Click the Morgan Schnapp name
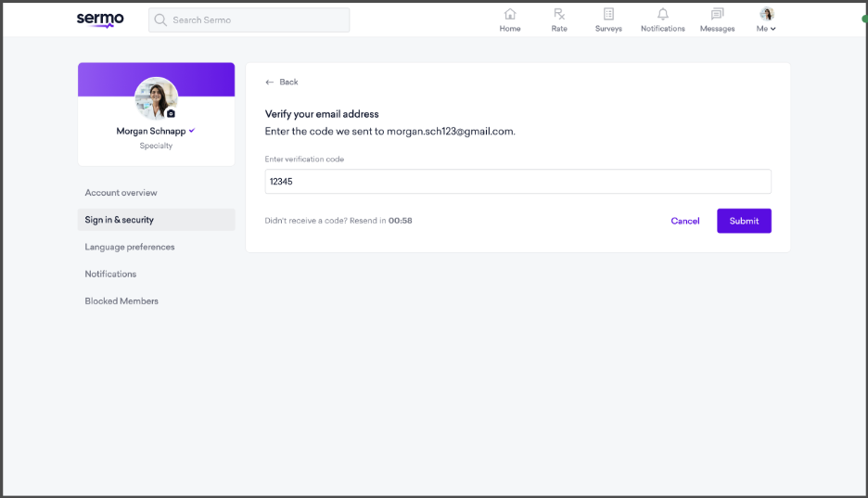This screenshot has width=868, height=498. 151,131
